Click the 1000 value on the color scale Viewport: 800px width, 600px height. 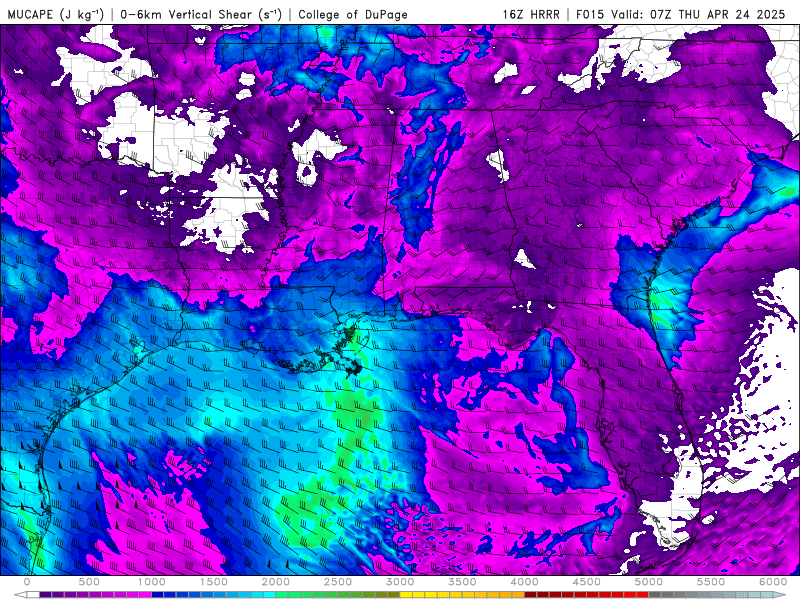click(152, 582)
